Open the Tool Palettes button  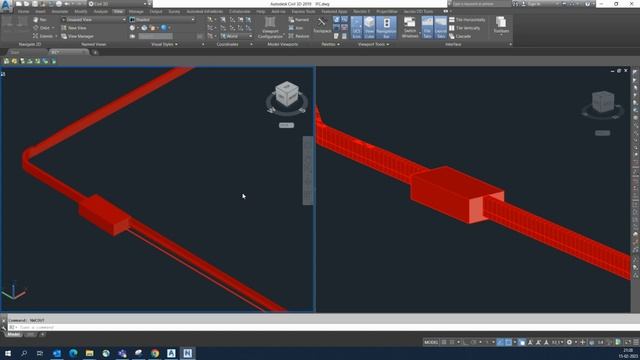(322, 26)
